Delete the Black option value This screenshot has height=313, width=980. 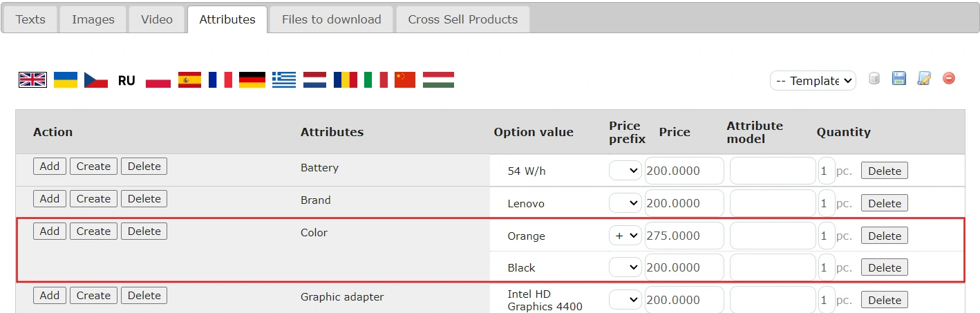(x=884, y=268)
